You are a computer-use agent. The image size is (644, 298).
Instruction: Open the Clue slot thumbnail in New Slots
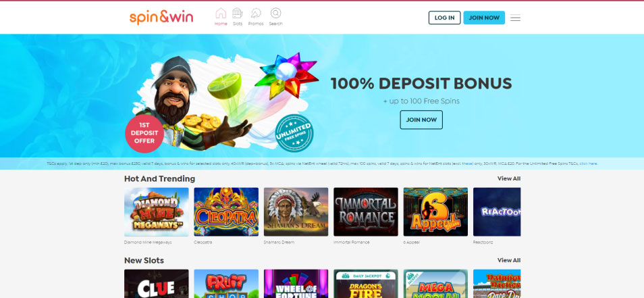pos(157,284)
